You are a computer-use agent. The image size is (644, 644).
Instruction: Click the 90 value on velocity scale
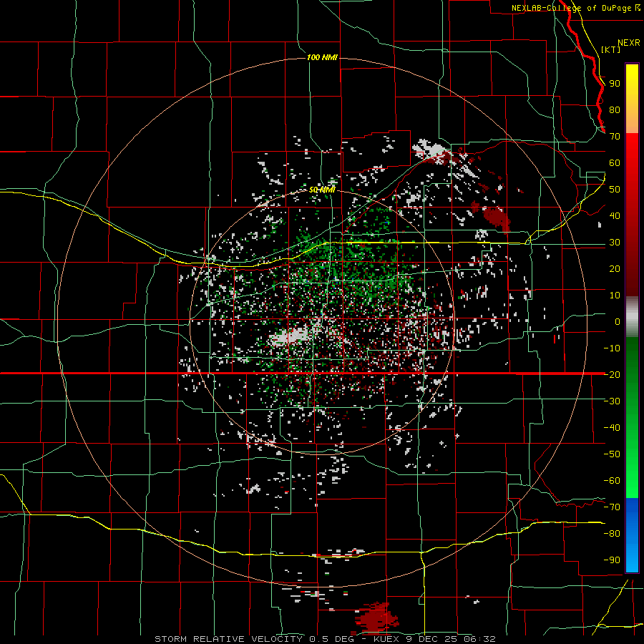pos(615,84)
